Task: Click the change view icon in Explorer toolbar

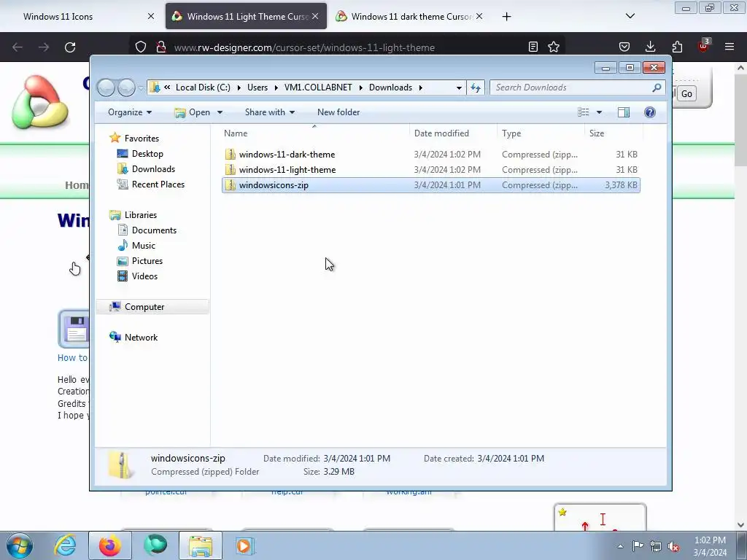Action: click(583, 112)
